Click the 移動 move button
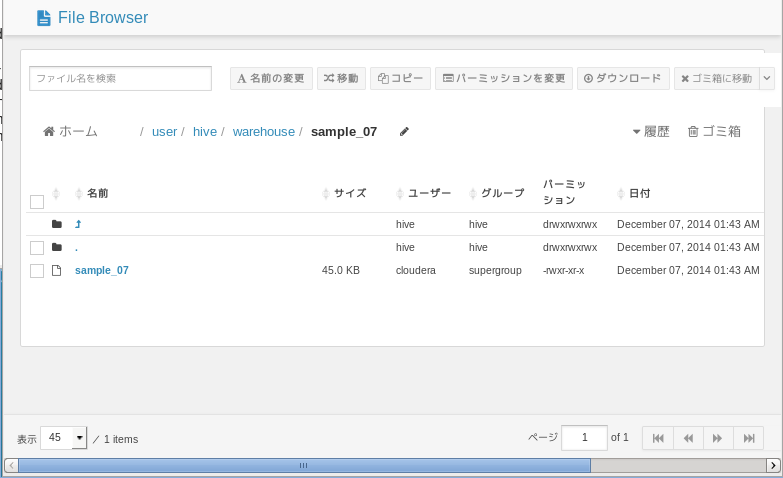783x478 pixels. click(341, 78)
